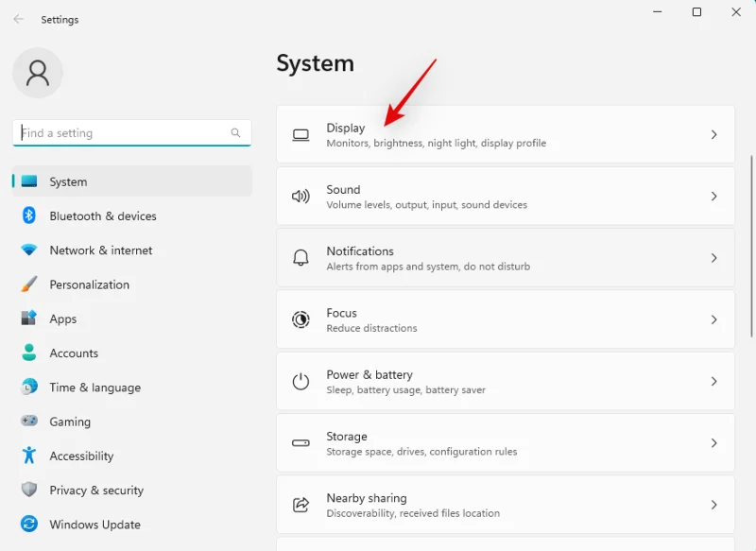The image size is (756, 551).
Task: Click the Privacy & security shield icon
Action: pos(29,490)
